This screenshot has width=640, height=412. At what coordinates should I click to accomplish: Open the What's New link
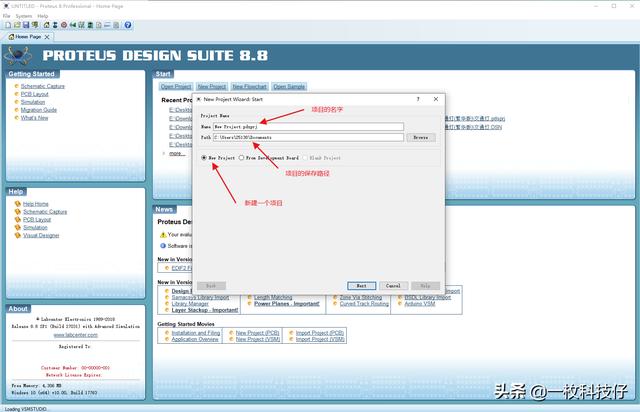[34, 118]
